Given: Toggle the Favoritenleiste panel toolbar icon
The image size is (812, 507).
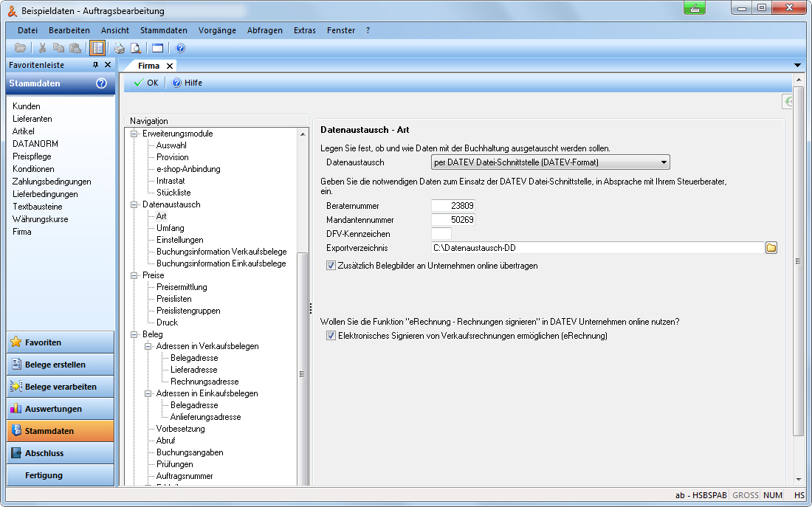Looking at the screenshot, I should point(97,48).
